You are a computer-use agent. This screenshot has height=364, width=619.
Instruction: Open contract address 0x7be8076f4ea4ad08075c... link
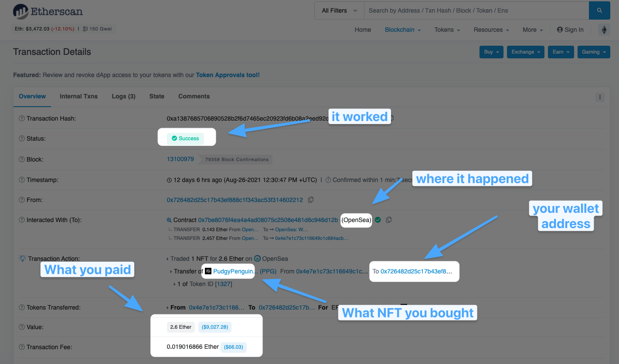[x=268, y=220]
